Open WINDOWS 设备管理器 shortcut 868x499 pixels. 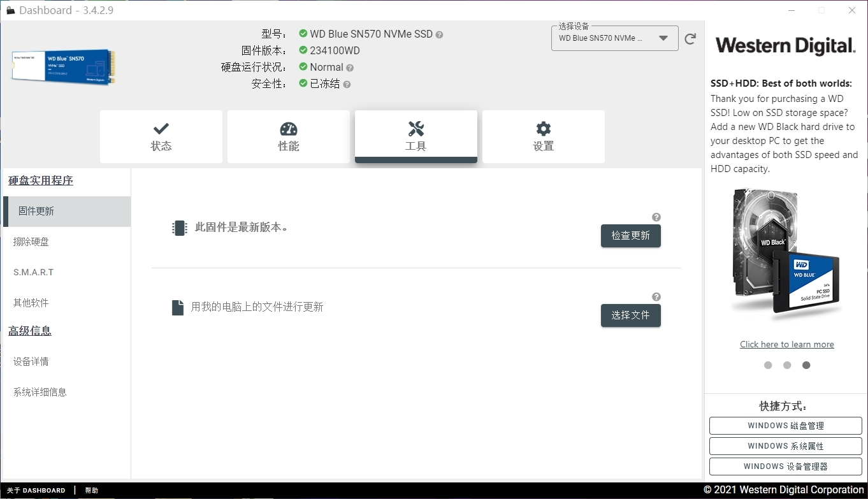786,466
